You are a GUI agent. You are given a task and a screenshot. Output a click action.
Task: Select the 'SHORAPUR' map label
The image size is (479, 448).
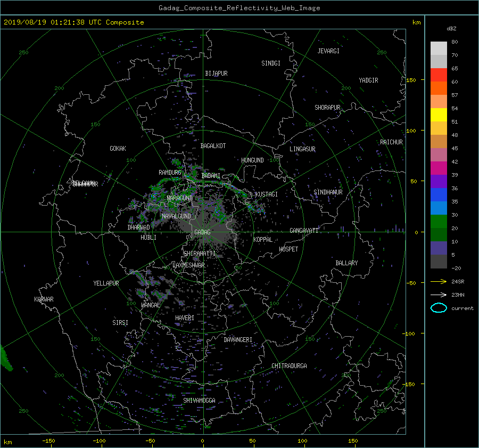tap(327, 108)
